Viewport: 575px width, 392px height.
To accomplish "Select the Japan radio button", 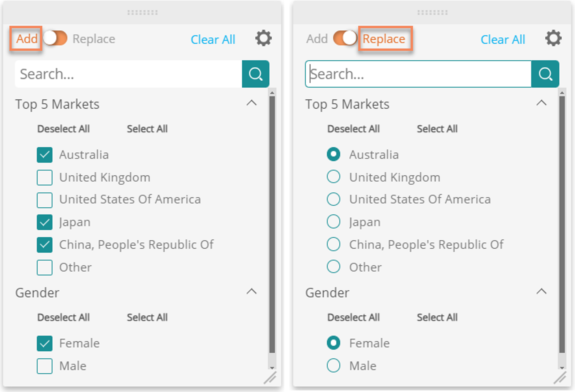I will coord(333,222).
